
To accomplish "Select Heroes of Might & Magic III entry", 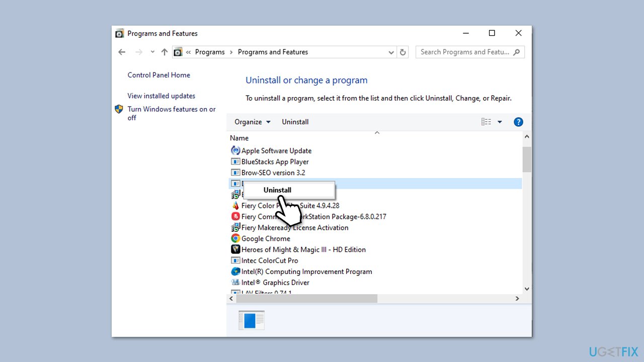I will (303, 250).
